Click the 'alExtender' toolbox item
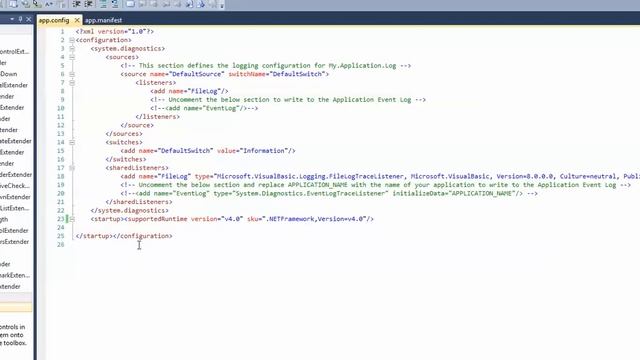 tap(14, 85)
